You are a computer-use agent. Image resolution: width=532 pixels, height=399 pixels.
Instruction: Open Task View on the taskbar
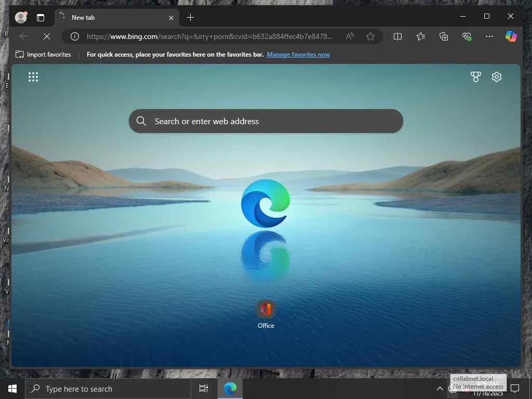204,389
